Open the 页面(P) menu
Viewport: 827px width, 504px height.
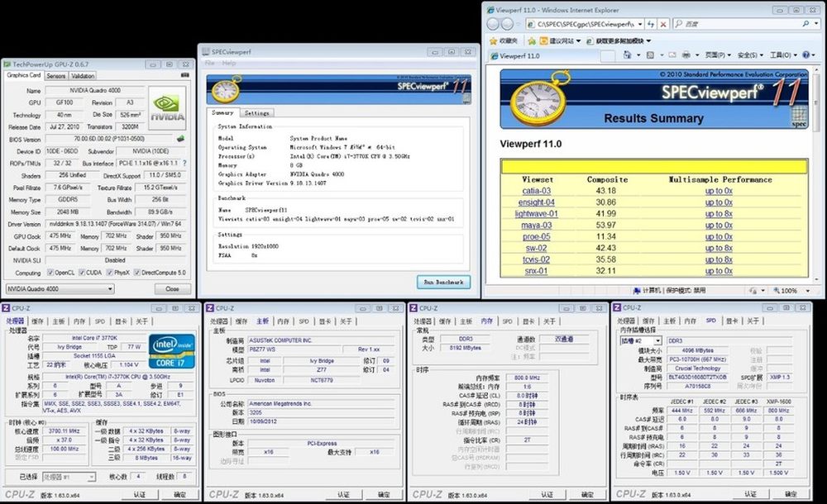718,55
